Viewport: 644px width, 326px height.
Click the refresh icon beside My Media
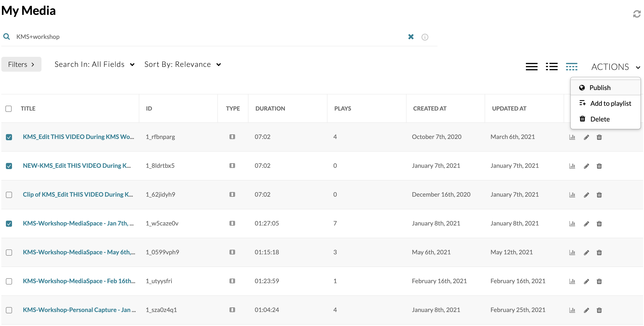pyautogui.click(x=637, y=14)
